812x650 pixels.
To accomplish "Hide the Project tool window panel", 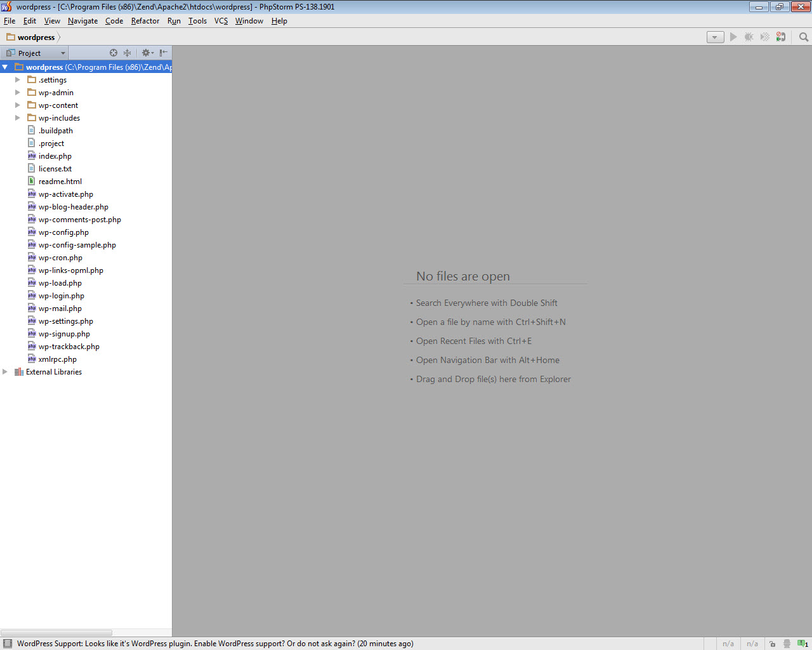I will pos(164,53).
